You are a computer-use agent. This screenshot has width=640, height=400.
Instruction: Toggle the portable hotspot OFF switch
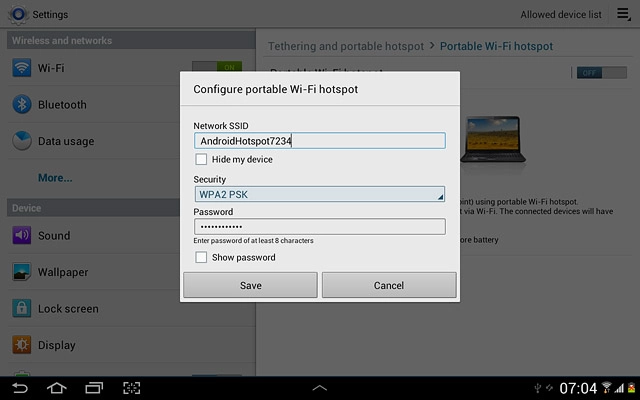(587, 72)
